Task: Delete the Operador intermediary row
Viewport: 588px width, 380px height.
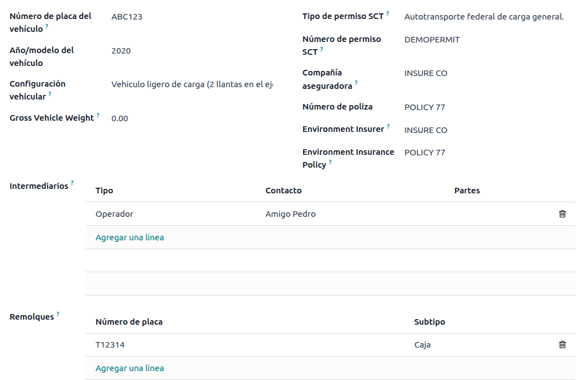Action: click(562, 214)
